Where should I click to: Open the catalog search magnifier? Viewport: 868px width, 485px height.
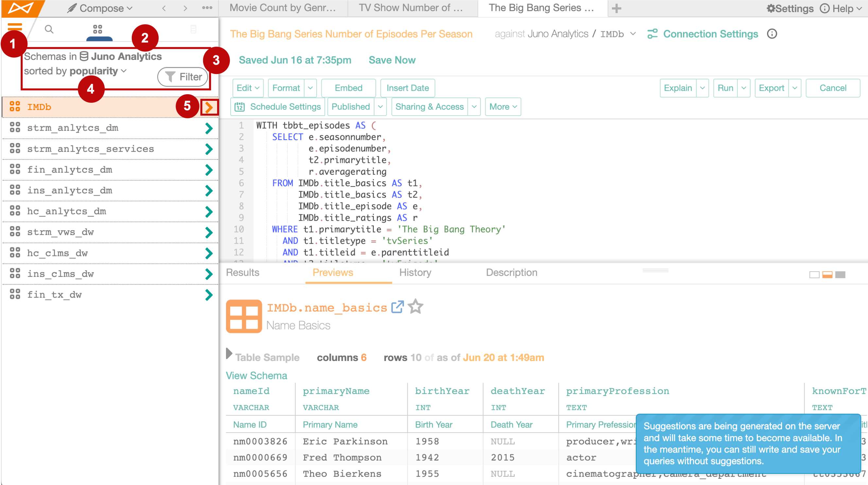(x=49, y=29)
